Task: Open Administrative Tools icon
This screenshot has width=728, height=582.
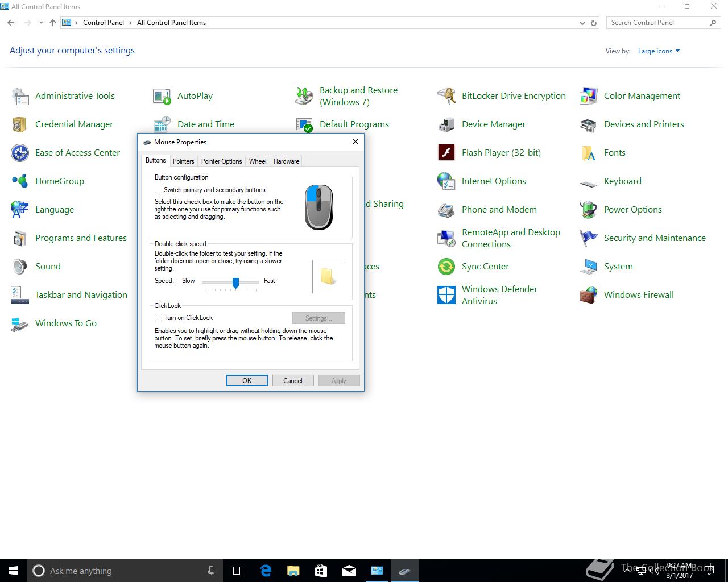Action: 20,96
